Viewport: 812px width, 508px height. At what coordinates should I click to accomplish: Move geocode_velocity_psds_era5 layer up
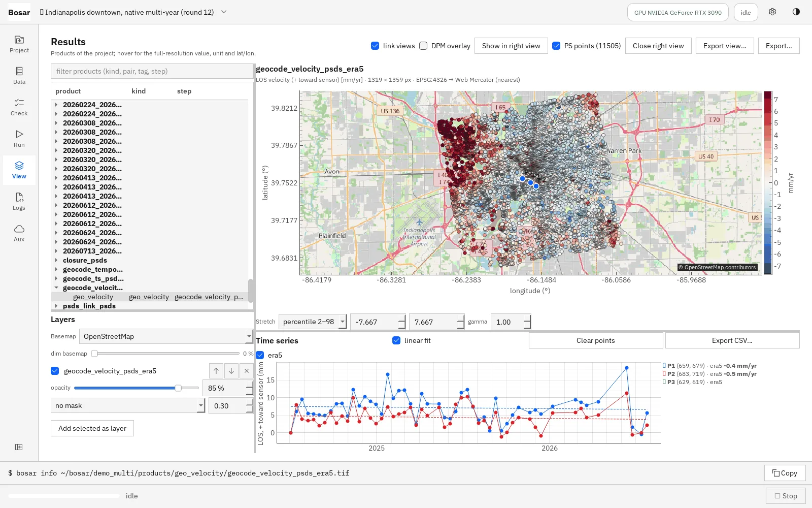(216, 371)
